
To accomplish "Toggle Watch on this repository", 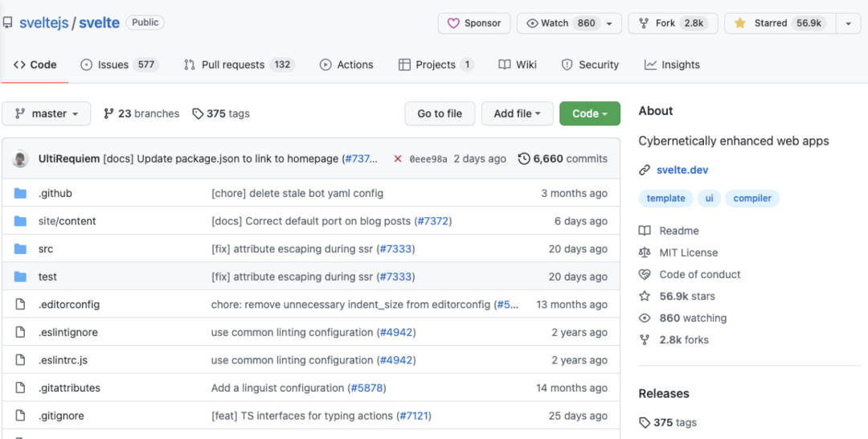I will pos(559,23).
